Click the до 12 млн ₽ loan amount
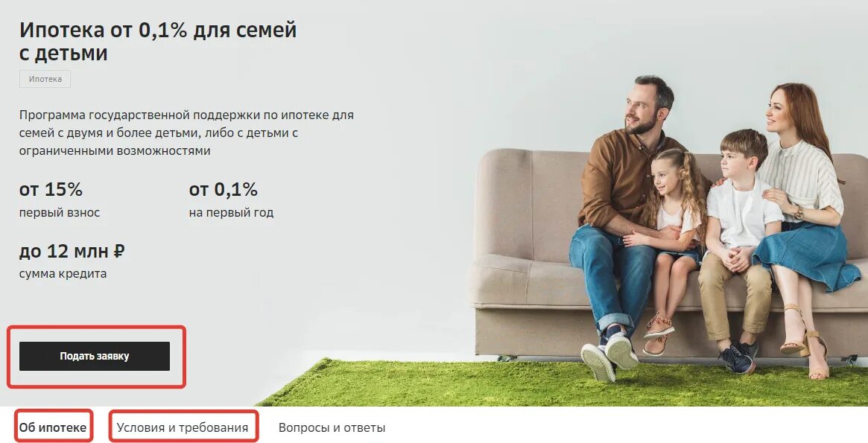The width and height of the screenshot is (868, 443). coord(72,251)
